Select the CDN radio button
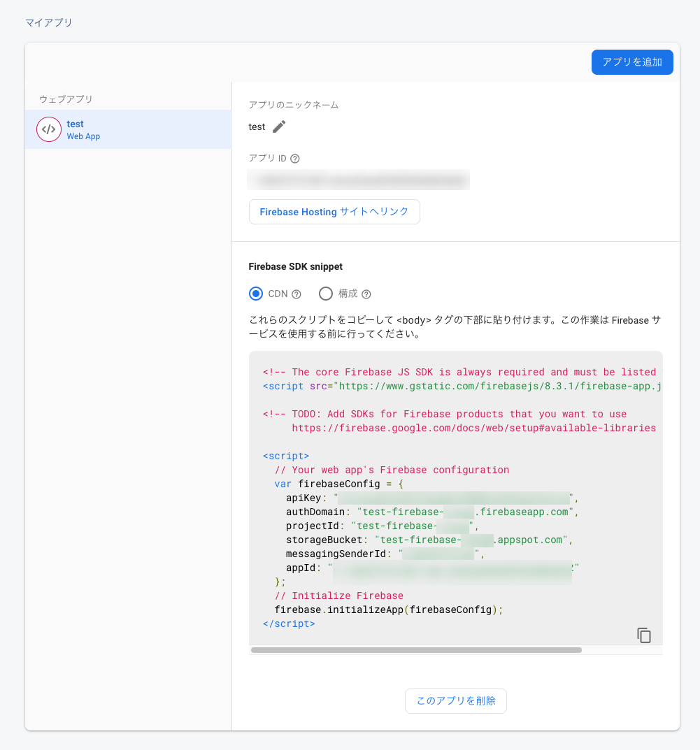 [x=256, y=294]
